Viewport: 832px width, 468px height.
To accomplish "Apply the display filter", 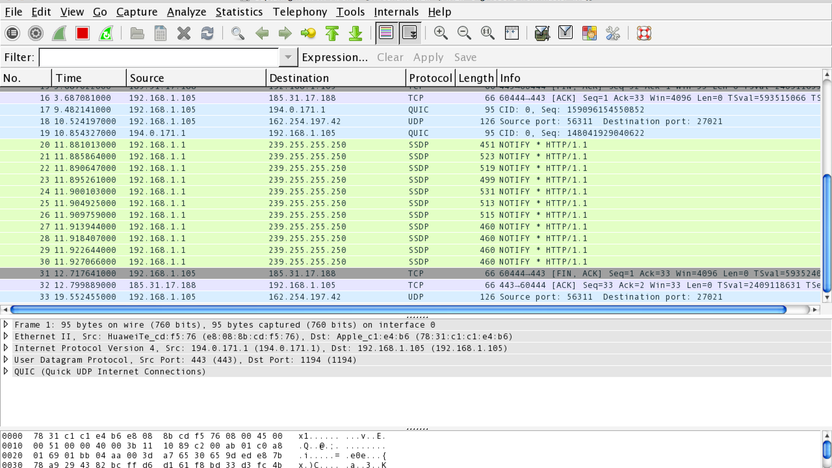I will click(428, 57).
